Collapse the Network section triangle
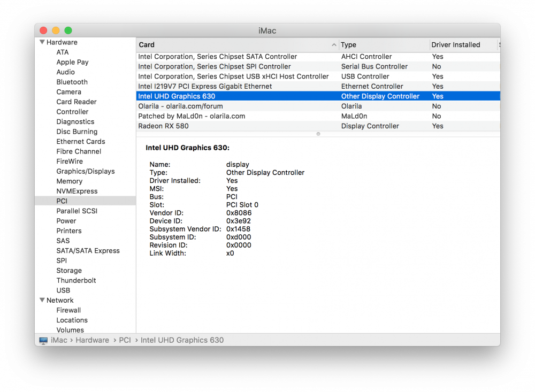Image resolution: width=535 pixels, height=392 pixels. tap(42, 300)
